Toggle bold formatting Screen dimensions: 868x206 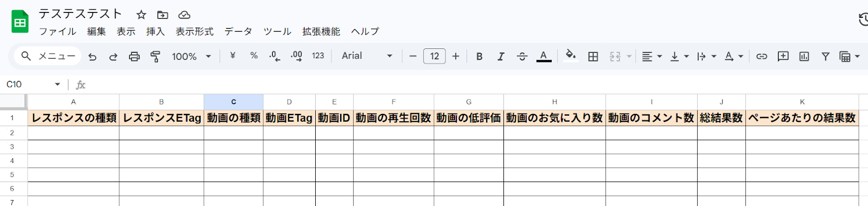(x=479, y=57)
